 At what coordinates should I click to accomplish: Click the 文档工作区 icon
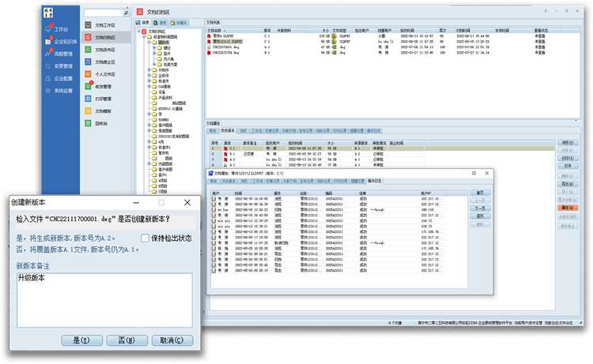(88, 25)
